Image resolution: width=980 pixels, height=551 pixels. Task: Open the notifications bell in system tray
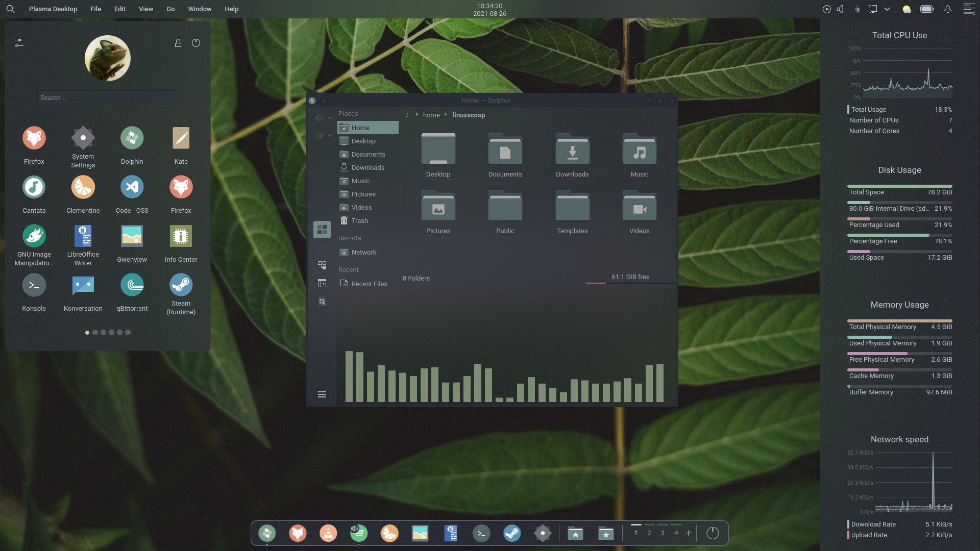(x=947, y=9)
